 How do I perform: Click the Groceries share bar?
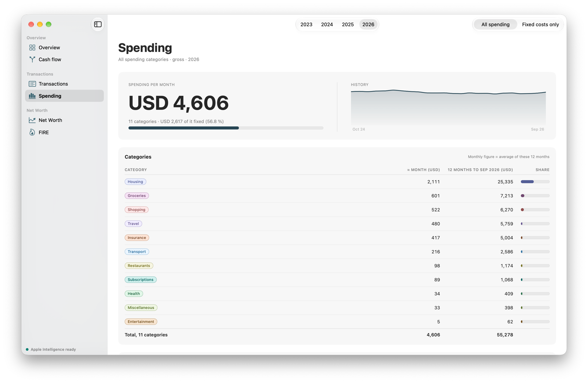[x=535, y=196]
